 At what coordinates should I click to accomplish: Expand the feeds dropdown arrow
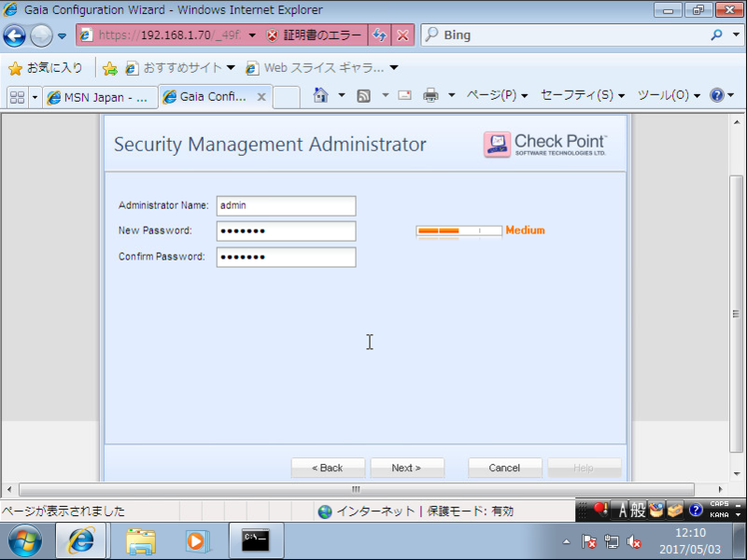coord(385,95)
